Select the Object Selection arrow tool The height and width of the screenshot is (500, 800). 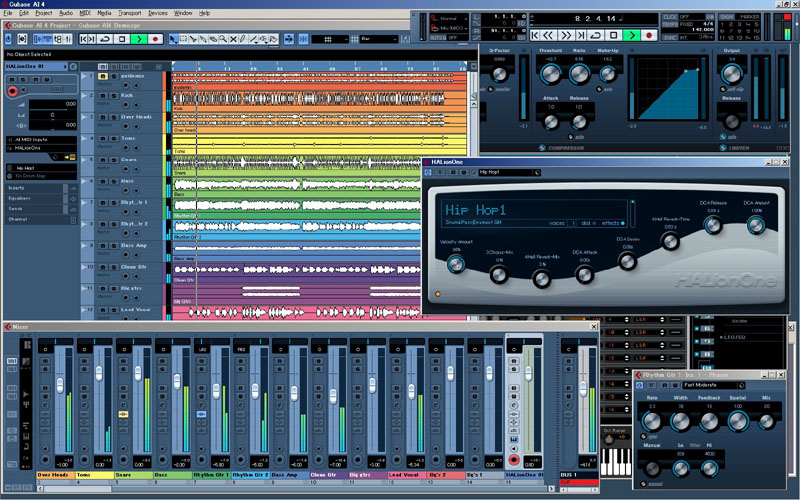173,39
